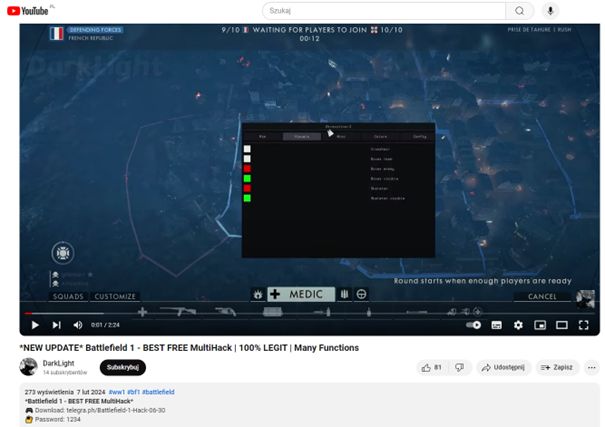Open the DarkLight channel avatar
Screen dimensions: 605x427
pos(28,366)
